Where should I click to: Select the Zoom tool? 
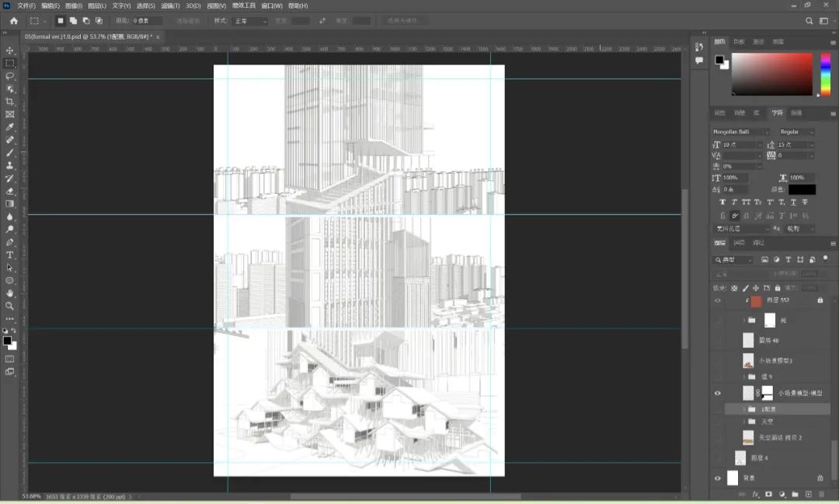tap(9, 306)
